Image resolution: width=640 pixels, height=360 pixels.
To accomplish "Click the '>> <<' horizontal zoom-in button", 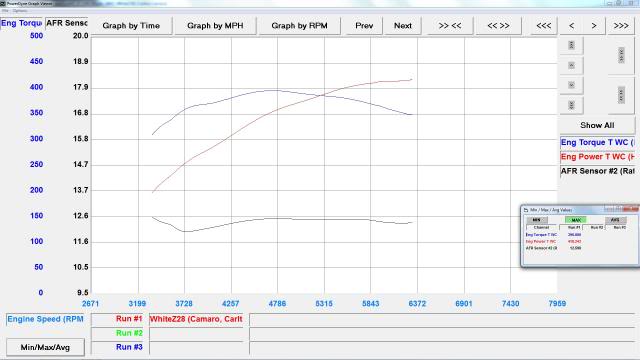I will 450,26.
